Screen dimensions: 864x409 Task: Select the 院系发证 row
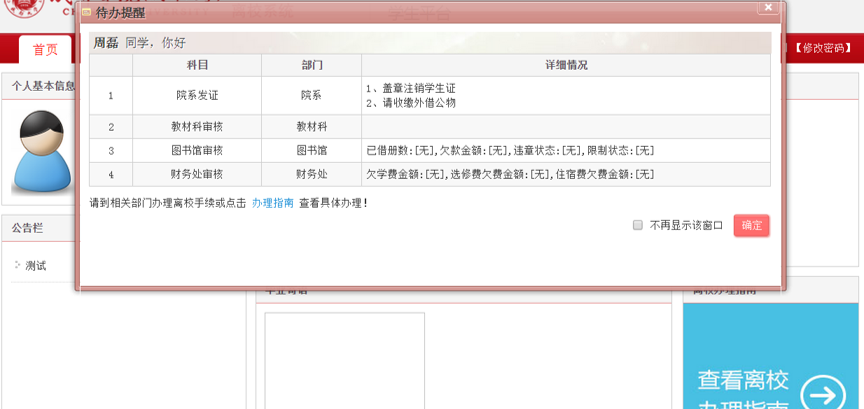430,95
